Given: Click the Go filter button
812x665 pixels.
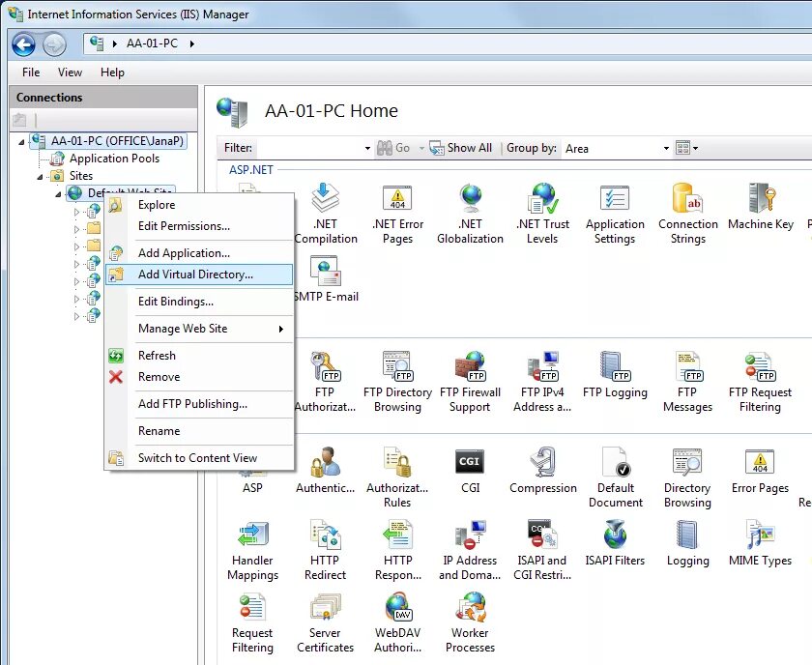Looking at the screenshot, I should tap(393, 148).
